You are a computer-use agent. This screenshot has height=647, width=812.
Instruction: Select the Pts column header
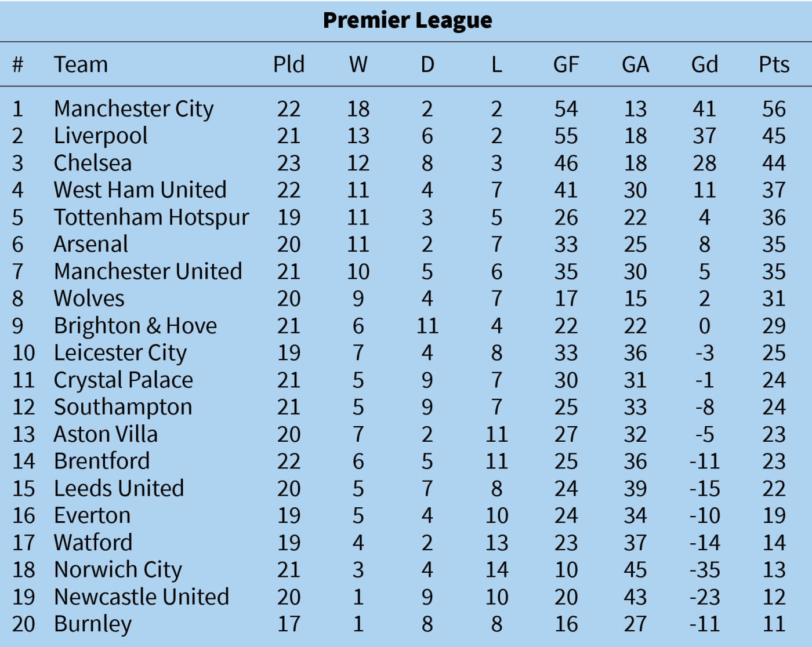[774, 64]
